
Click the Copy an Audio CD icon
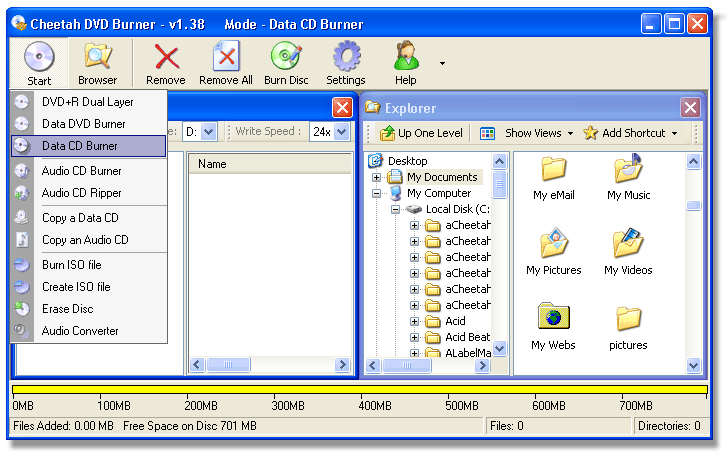click(x=21, y=240)
